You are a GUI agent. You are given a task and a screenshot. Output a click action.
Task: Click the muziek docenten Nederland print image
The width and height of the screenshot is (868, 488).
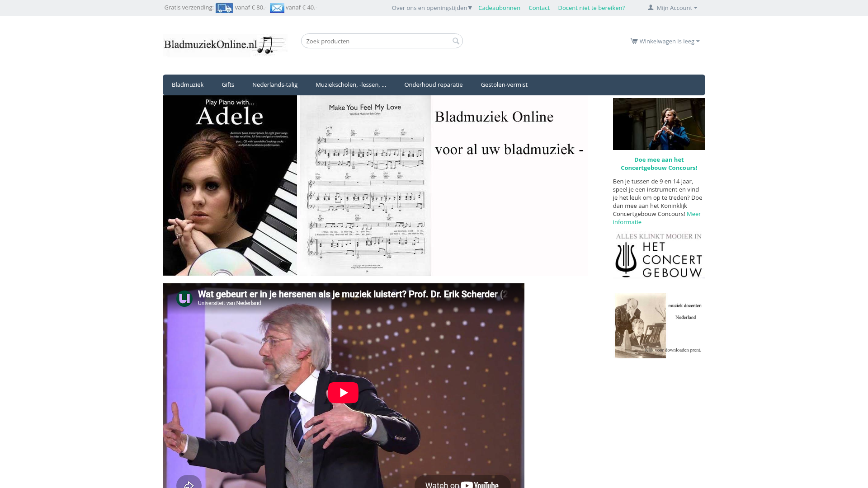point(659,326)
